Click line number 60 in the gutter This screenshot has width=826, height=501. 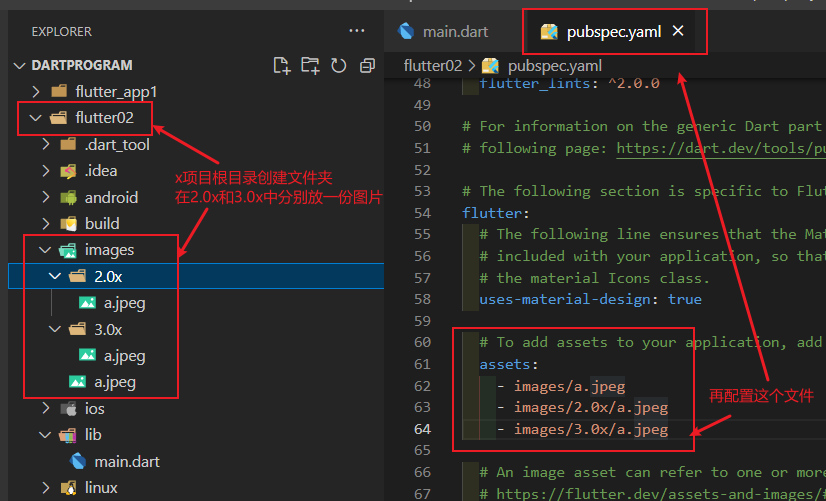(422, 342)
